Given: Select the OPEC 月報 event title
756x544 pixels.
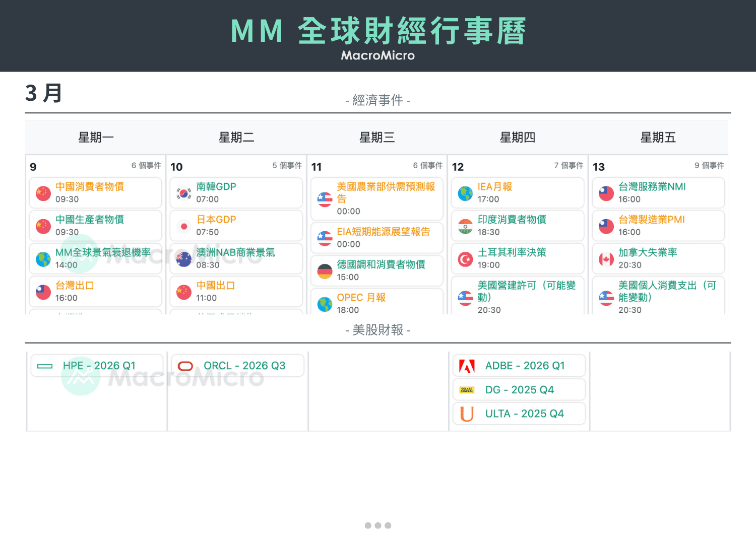Looking at the screenshot, I should tap(361, 298).
